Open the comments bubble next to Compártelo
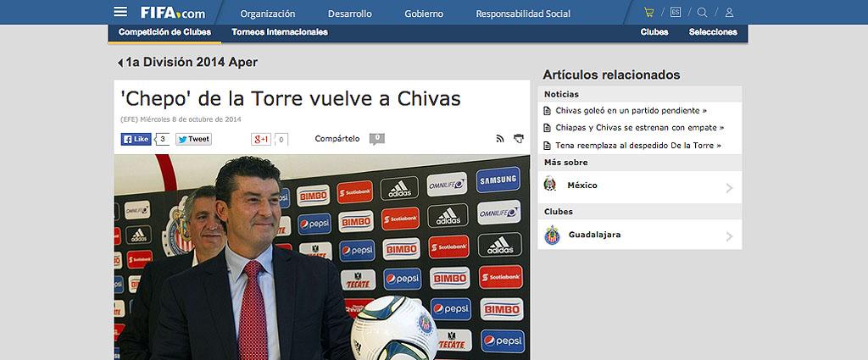 (377, 139)
